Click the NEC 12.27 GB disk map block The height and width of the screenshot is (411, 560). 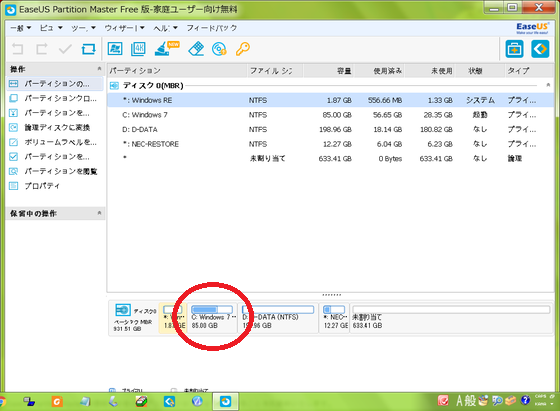tap(334, 317)
